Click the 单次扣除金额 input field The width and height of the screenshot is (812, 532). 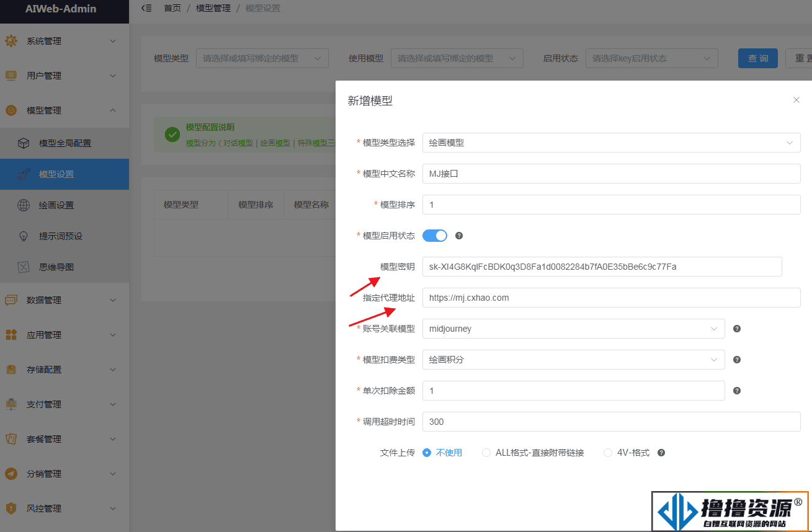click(574, 391)
